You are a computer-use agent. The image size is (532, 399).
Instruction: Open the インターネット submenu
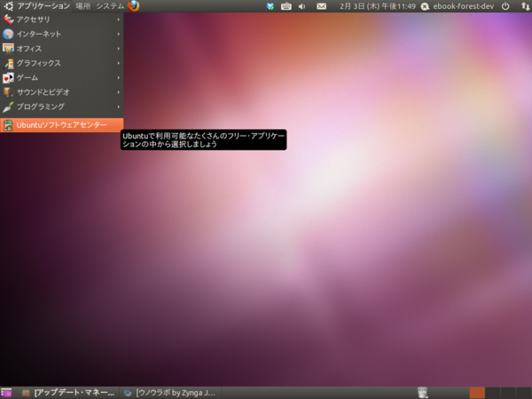[62, 34]
